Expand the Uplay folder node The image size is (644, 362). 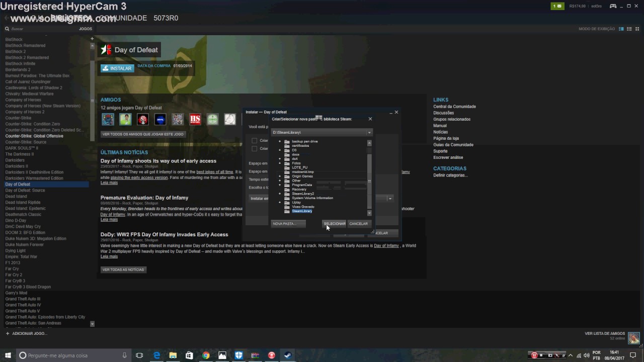pos(280,202)
